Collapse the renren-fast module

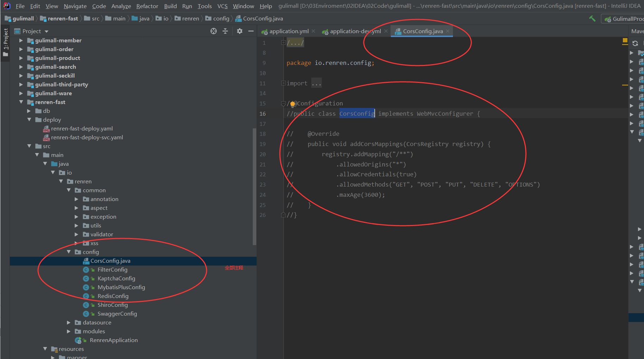21,102
